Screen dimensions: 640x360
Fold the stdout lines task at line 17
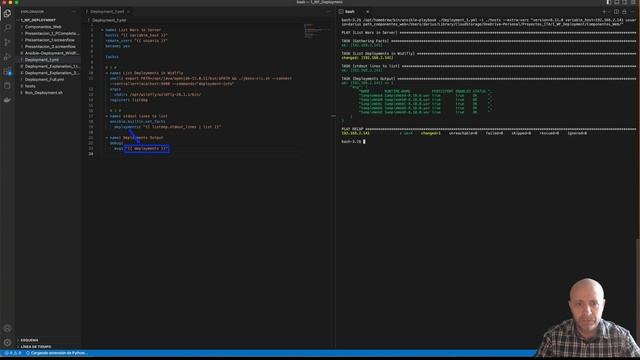pyautogui.click(x=107, y=116)
